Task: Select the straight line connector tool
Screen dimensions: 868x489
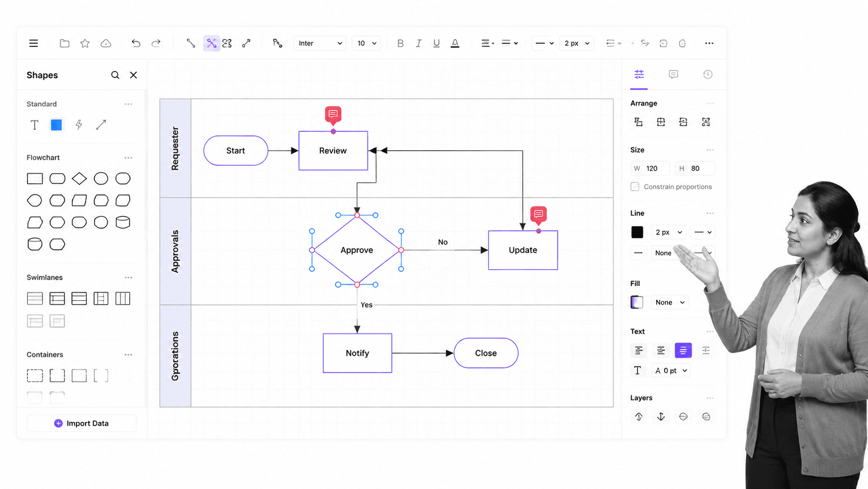Action: (x=191, y=43)
